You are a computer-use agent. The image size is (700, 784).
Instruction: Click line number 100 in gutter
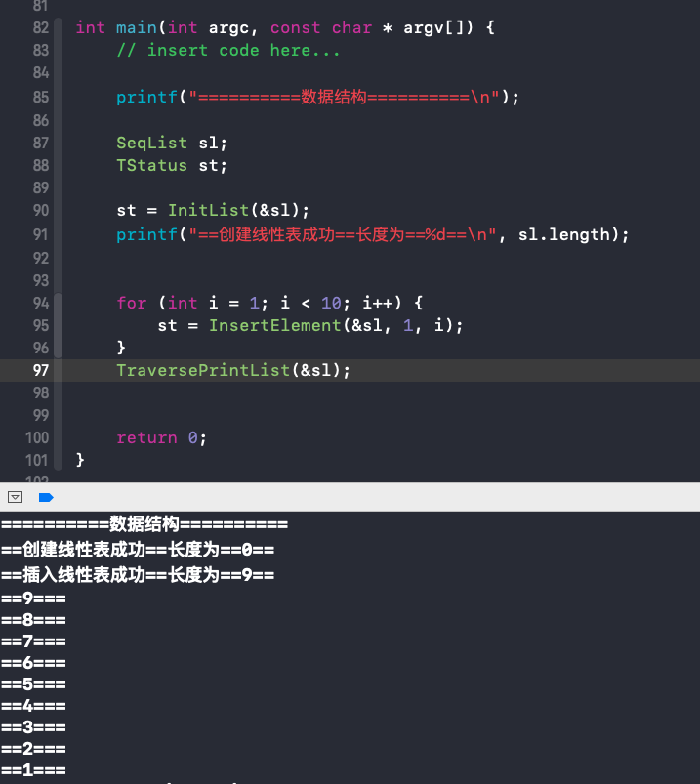pos(37,438)
